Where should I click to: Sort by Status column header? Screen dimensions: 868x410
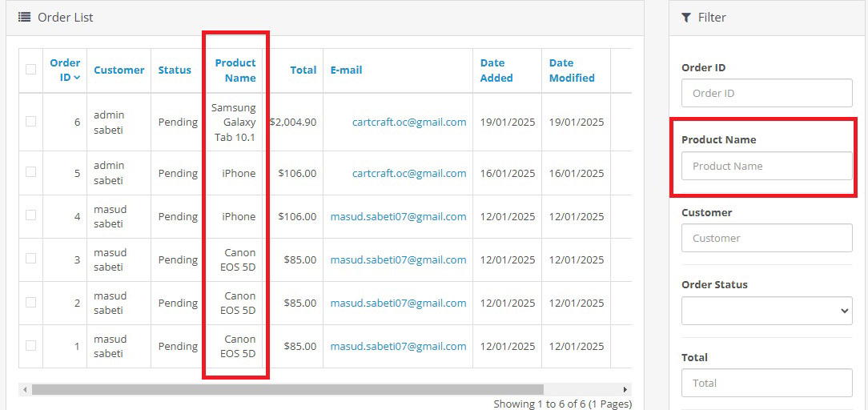175,70
